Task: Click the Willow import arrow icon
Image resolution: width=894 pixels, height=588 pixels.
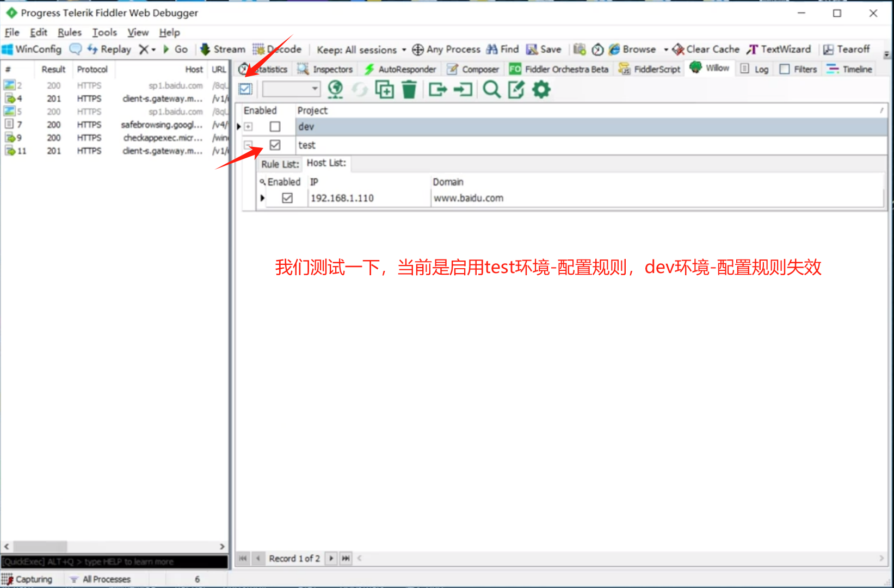Action: (463, 89)
